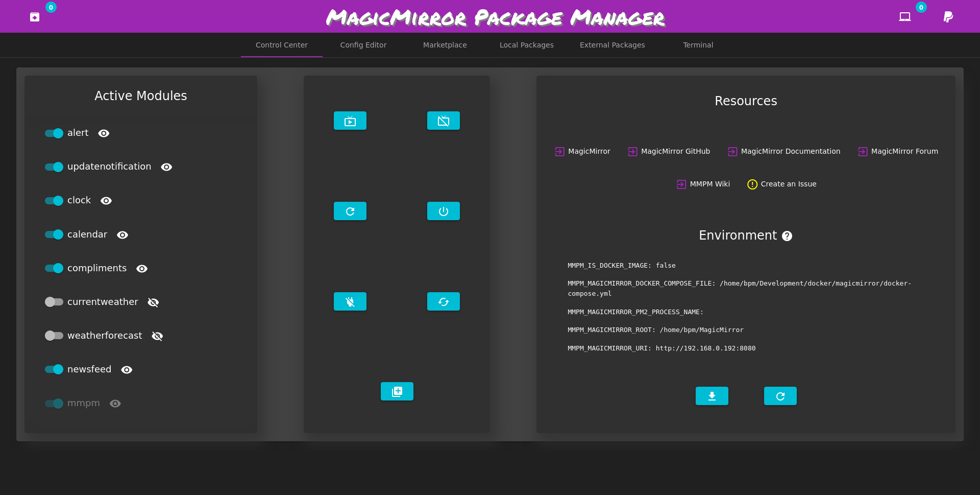Open the Terminal tab
The image size is (980, 495).
698,45
